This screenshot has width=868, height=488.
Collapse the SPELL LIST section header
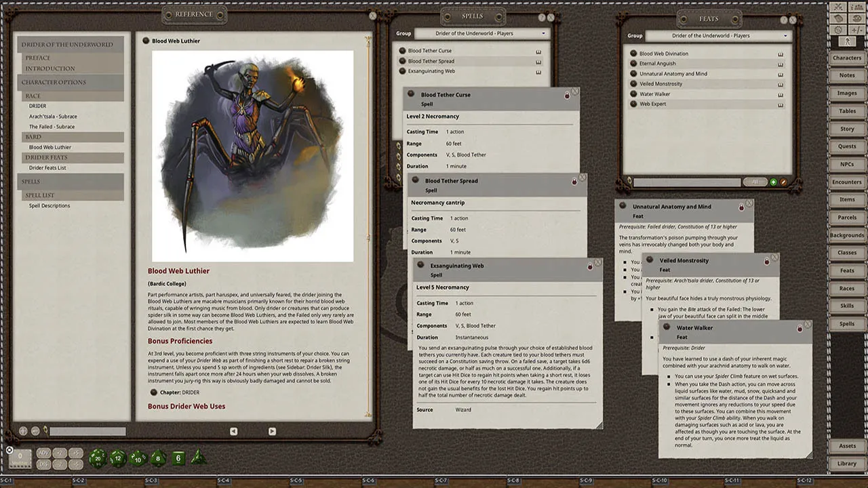[71, 195]
